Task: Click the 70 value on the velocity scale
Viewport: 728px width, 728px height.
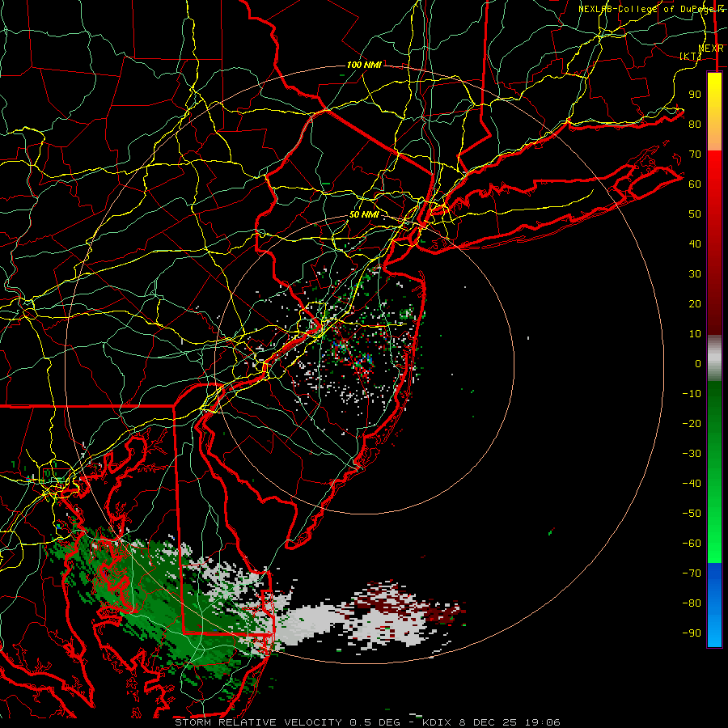Action: point(695,154)
